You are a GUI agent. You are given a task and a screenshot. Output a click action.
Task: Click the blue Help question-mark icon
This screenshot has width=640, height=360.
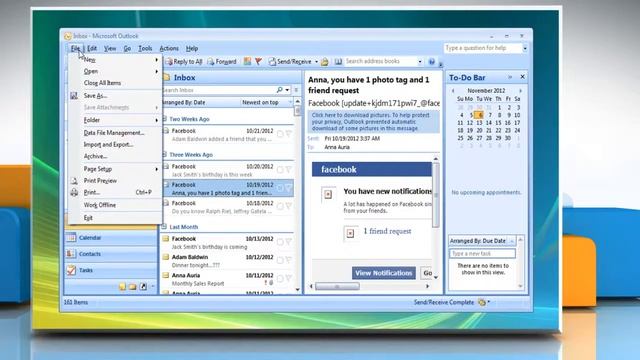pos(431,62)
